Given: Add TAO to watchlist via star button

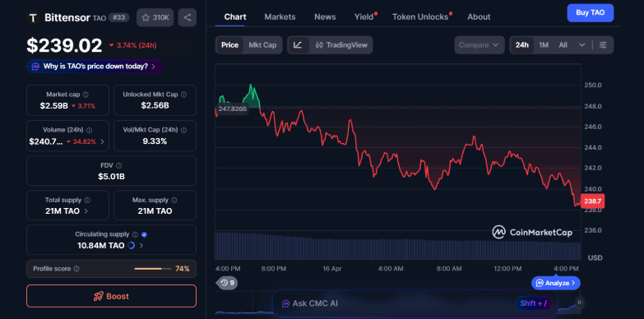Looking at the screenshot, I should 155,17.
